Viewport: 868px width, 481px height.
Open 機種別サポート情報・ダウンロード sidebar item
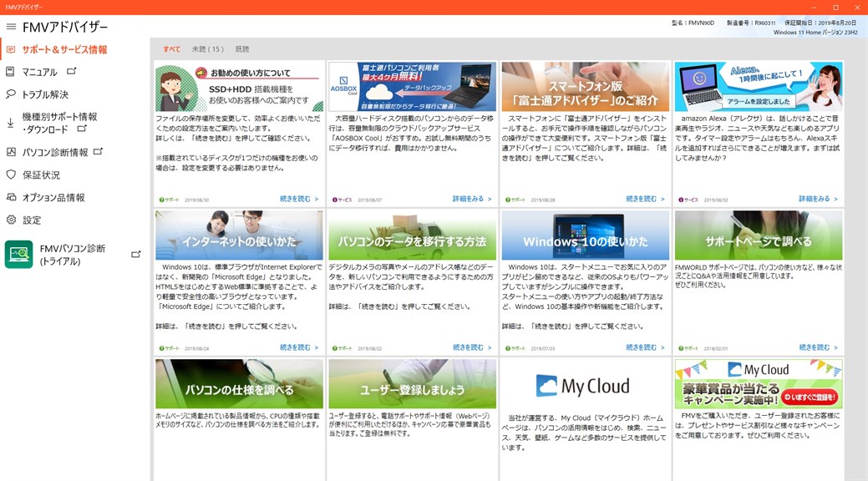tap(59, 123)
